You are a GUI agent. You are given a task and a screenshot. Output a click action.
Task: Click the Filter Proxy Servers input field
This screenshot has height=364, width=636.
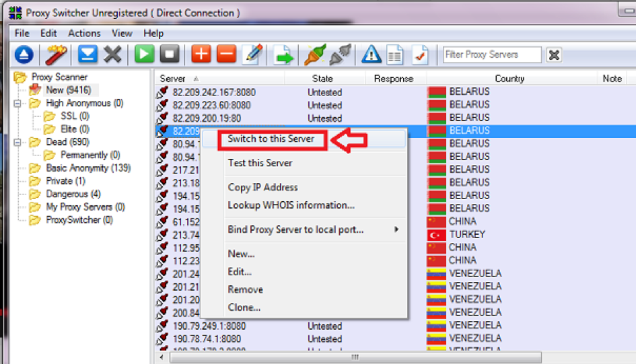(x=491, y=55)
